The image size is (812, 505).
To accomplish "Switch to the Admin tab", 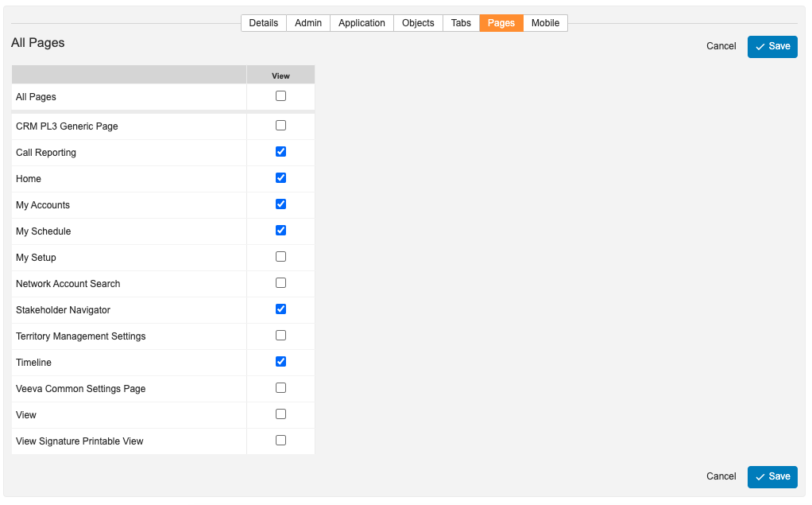I will [308, 23].
